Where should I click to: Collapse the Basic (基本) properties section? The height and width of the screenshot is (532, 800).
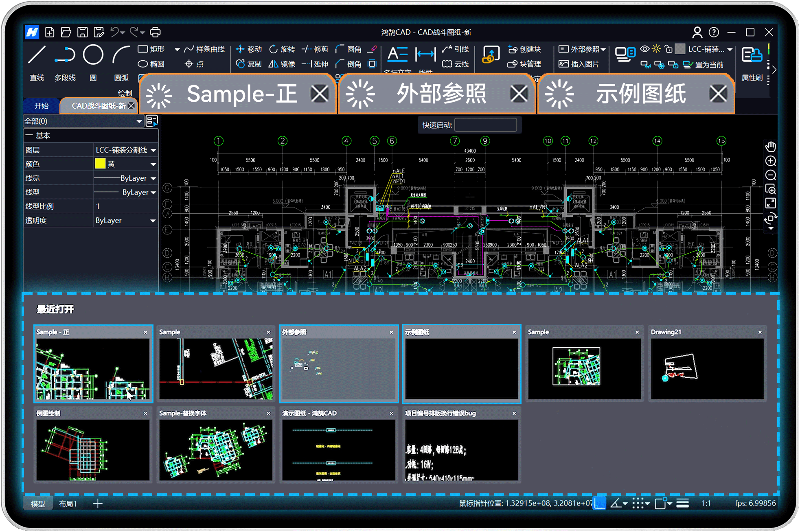coord(28,136)
